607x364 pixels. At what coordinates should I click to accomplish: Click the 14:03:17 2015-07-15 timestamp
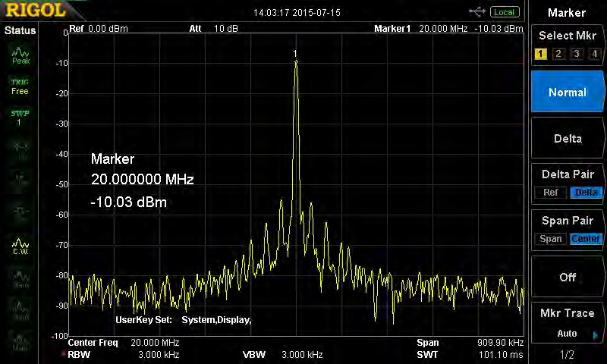(297, 13)
